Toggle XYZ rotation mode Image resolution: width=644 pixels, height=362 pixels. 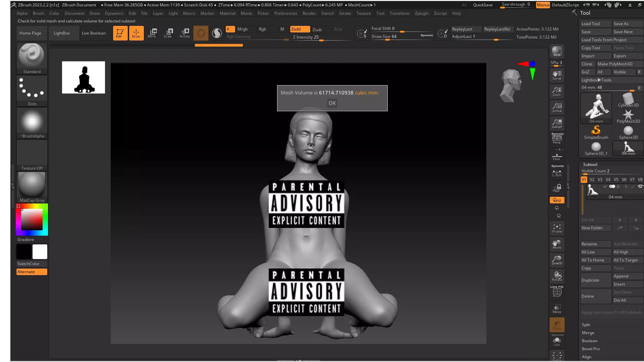click(557, 200)
